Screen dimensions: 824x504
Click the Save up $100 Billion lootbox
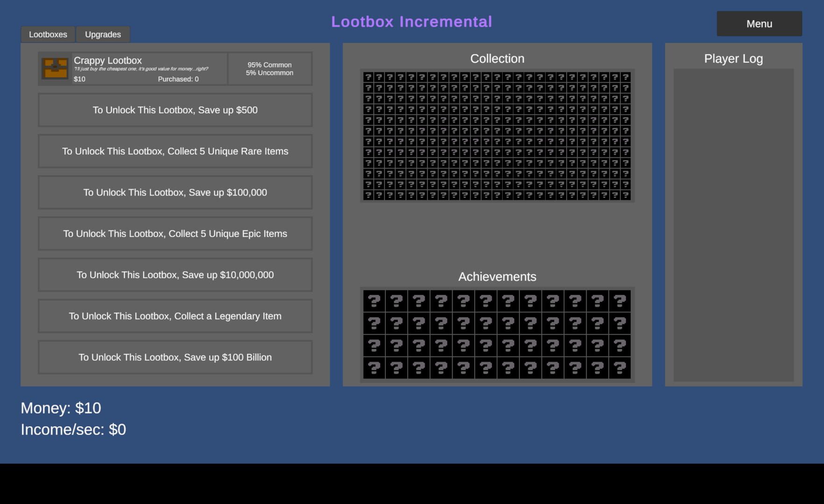[175, 357]
